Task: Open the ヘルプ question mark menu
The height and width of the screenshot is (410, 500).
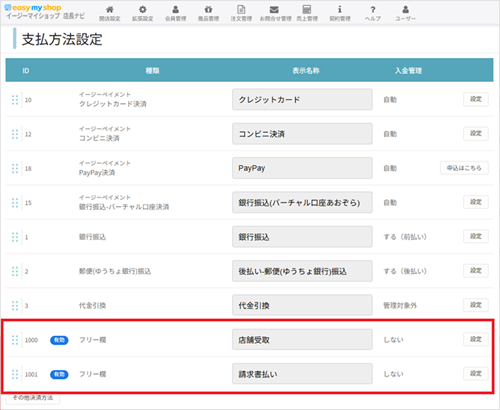Action: [x=373, y=13]
